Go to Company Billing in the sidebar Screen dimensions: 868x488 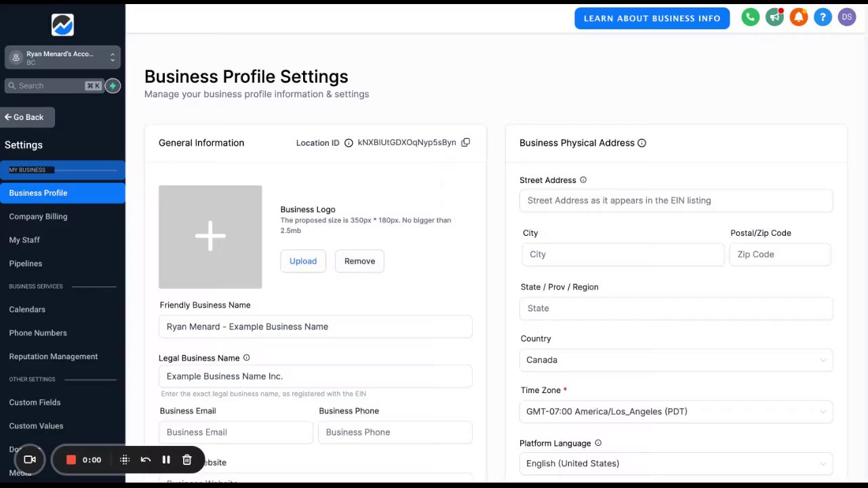(38, 216)
